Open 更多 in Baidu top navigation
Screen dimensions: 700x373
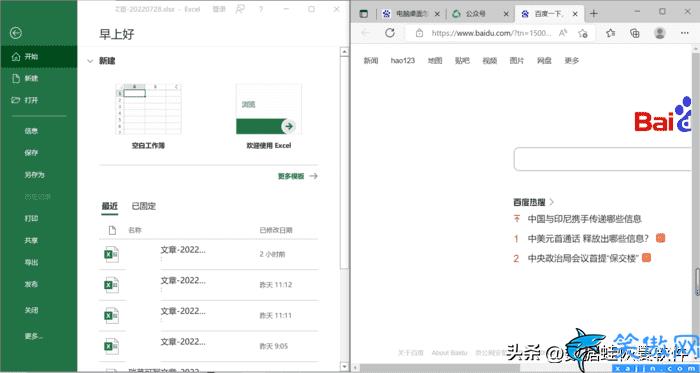coord(571,61)
